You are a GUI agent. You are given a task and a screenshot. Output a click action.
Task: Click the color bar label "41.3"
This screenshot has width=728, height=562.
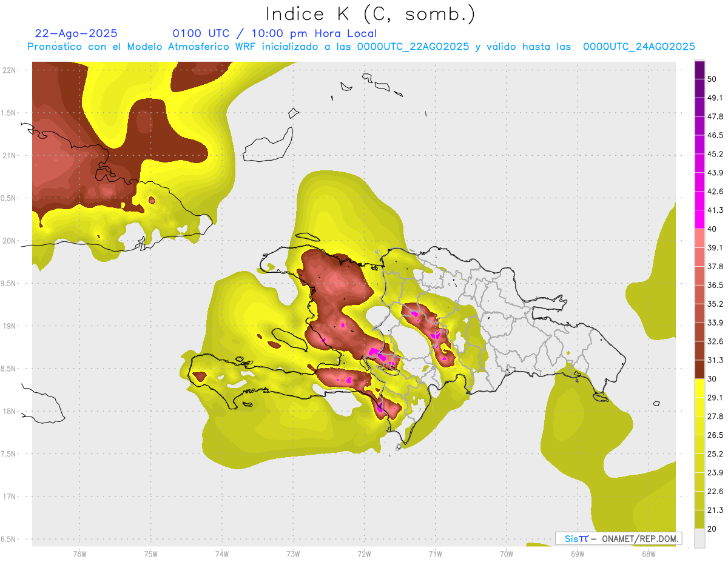(715, 210)
